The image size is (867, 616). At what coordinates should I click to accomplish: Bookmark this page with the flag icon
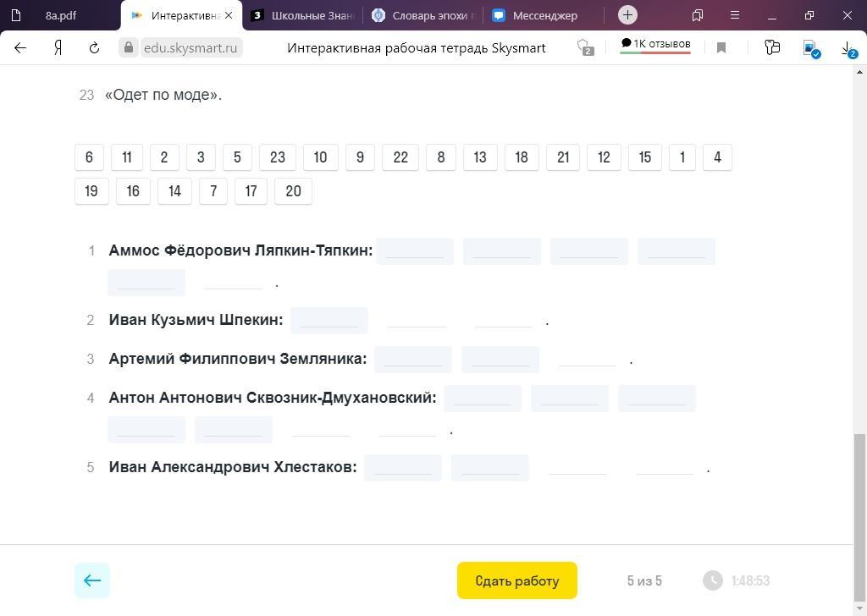point(721,48)
